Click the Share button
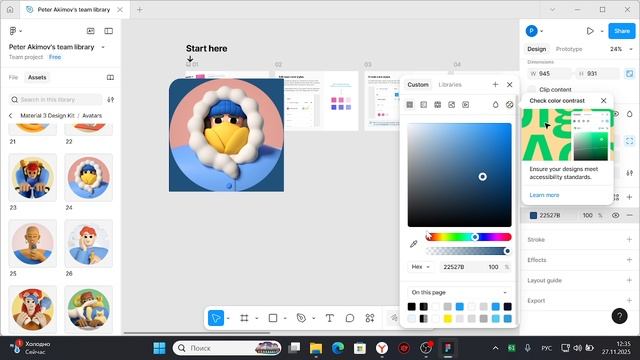Viewport: 640px width, 360px height. pyautogui.click(x=622, y=31)
